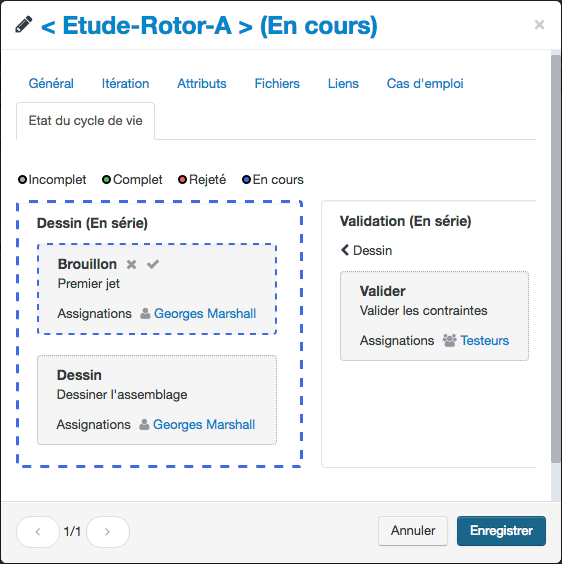Go to previous page arrow button

click(38, 532)
